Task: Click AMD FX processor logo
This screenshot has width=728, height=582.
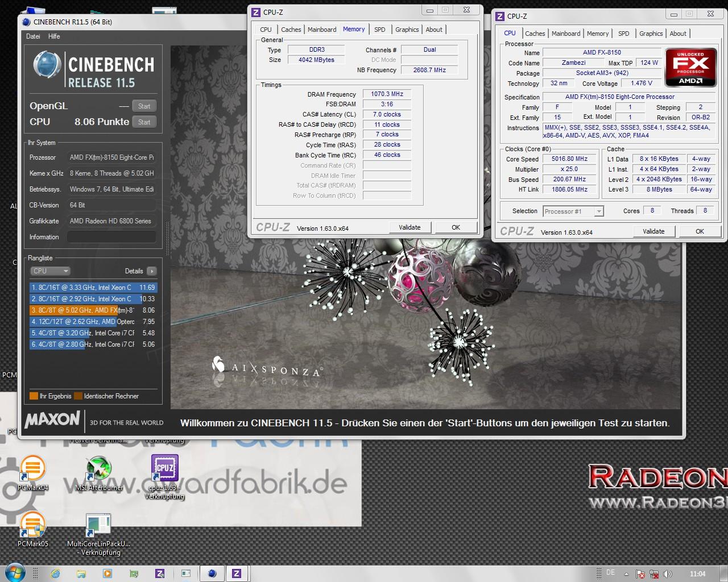Action: click(x=690, y=68)
